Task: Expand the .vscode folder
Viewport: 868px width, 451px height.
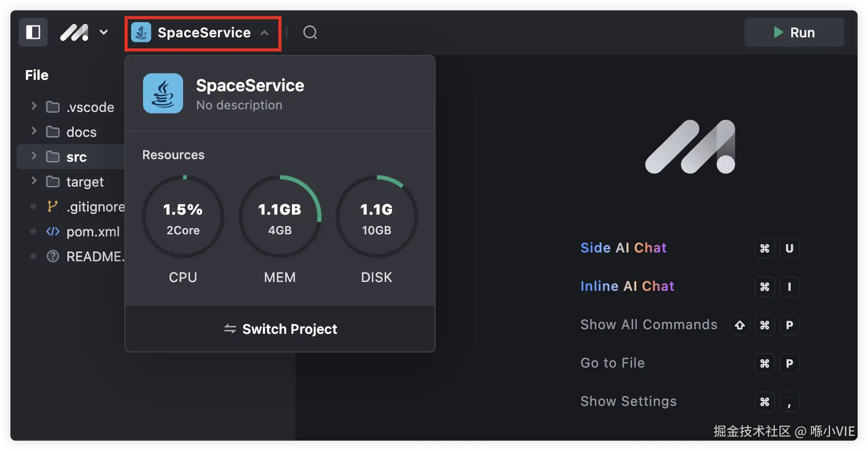Action: coord(34,107)
